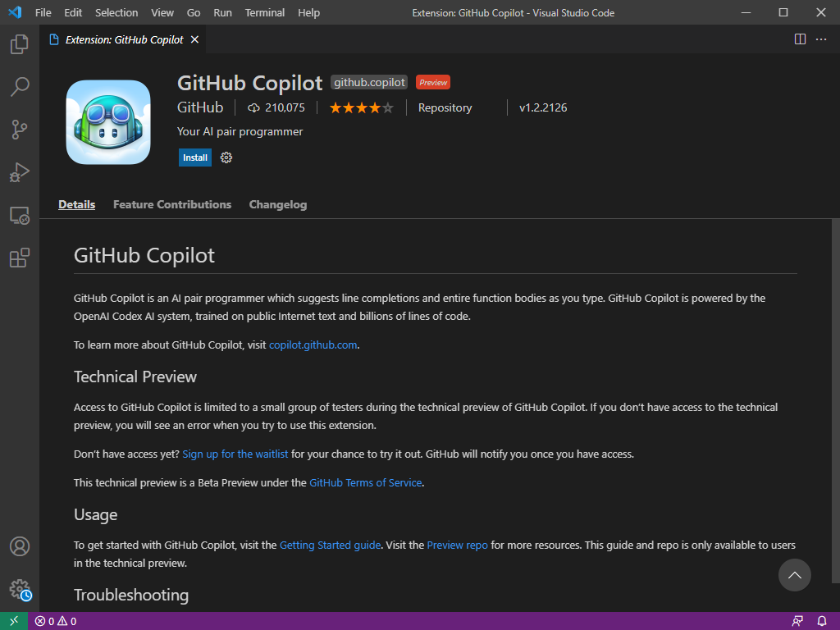Screen dimensions: 840x630
Task: Open the Remote Explorer view
Action: coord(20,216)
